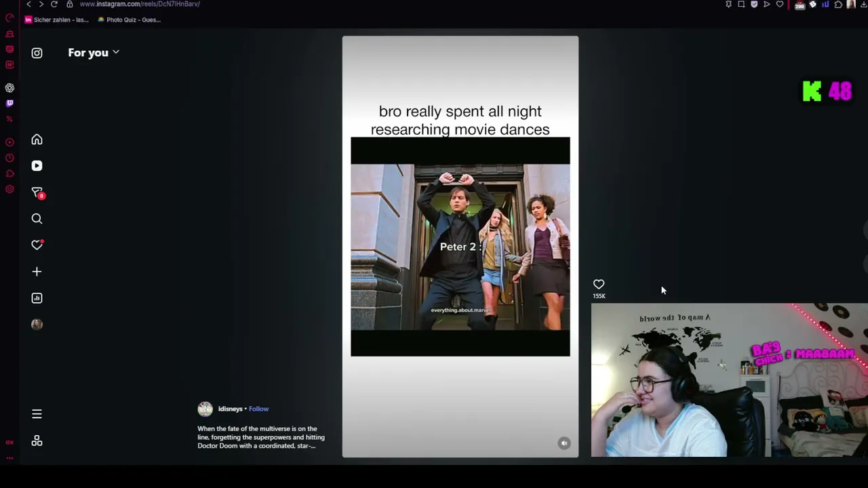View Instagram notifications heart

[x=37, y=245]
